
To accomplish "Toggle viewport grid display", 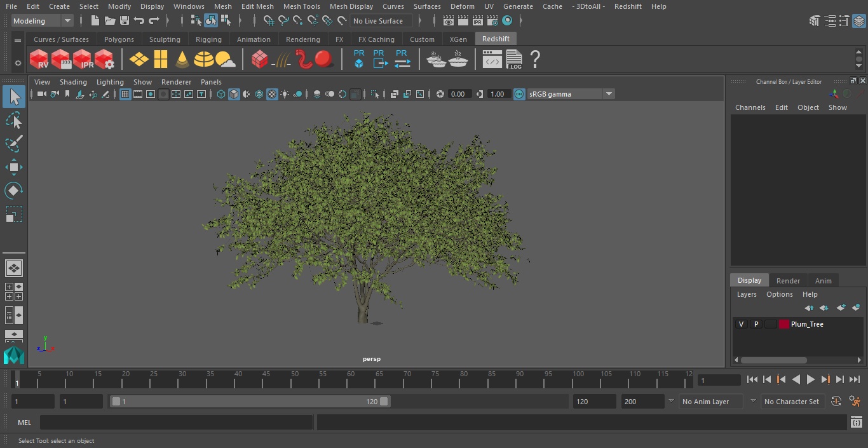I will pos(125,94).
